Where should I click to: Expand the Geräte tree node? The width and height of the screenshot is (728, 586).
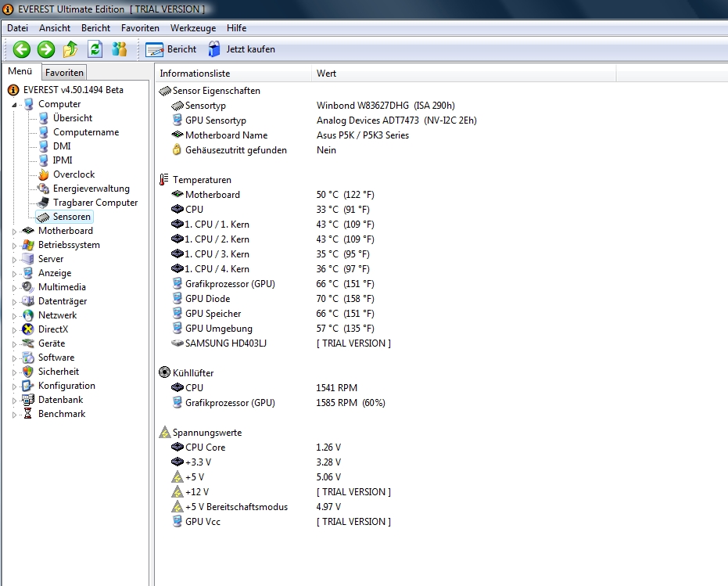14,344
